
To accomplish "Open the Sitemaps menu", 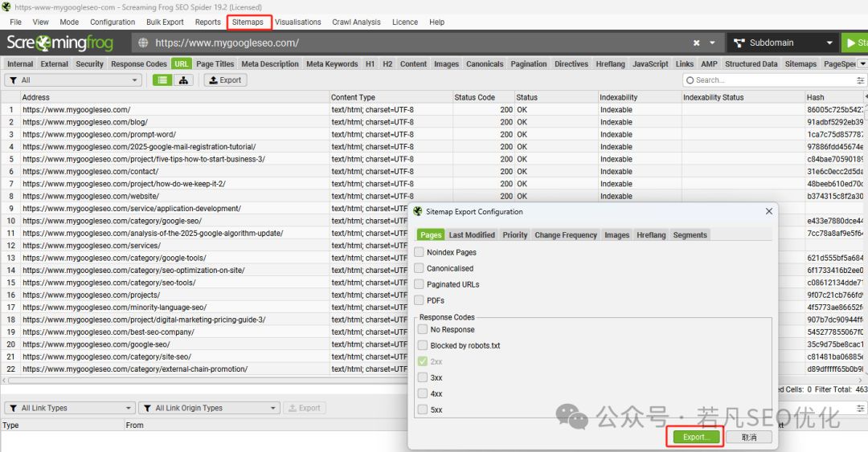I will pyautogui.click(x=248, y=22).
